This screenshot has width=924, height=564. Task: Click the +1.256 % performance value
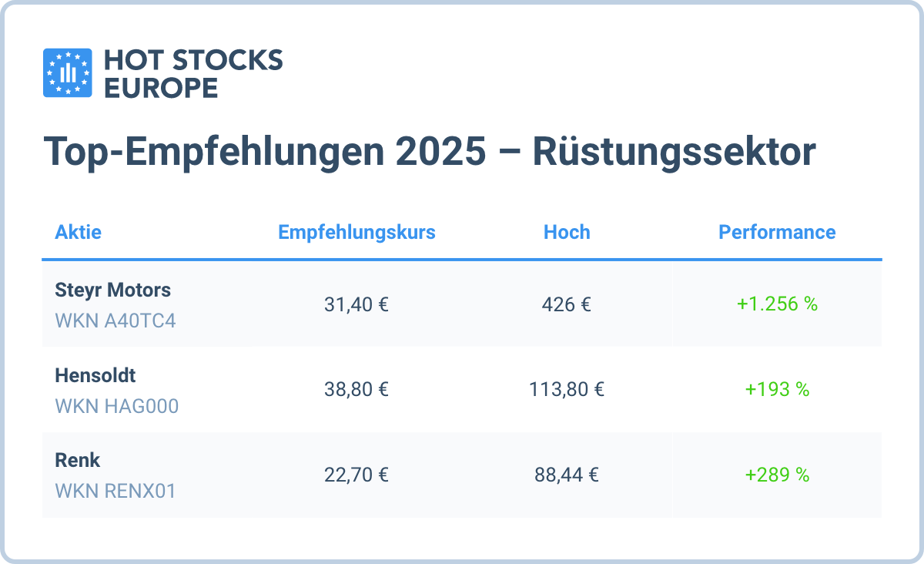(777, 304)
